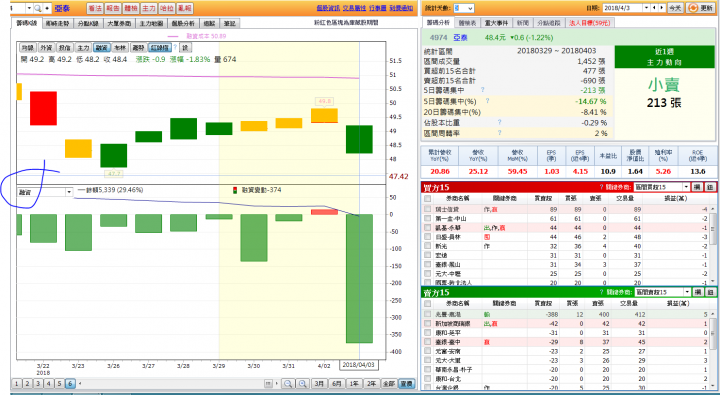This screenshot has height=395, width=720.
Task: Click the magnifier search icon beside stock code box
Action: [38, 8]
